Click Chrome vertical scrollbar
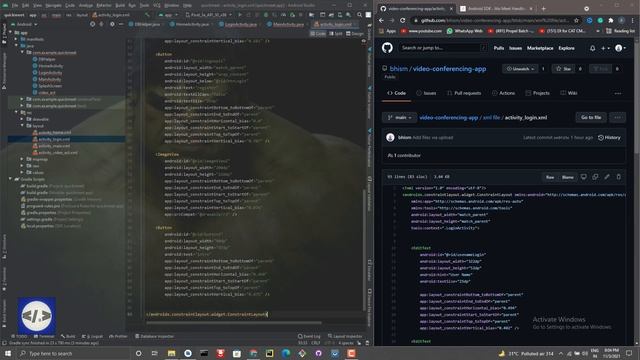640x360 pixels. click(x=637, y=98)
